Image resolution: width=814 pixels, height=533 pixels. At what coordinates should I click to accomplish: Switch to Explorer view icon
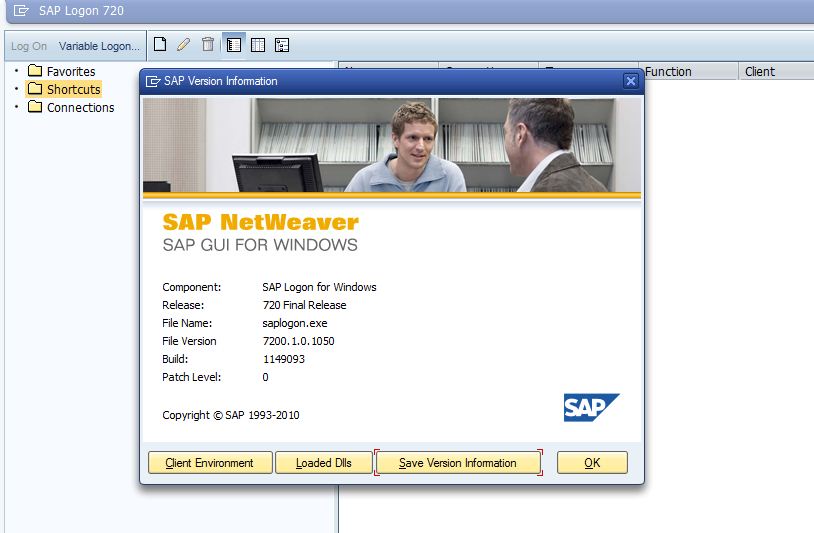point(234,45)
